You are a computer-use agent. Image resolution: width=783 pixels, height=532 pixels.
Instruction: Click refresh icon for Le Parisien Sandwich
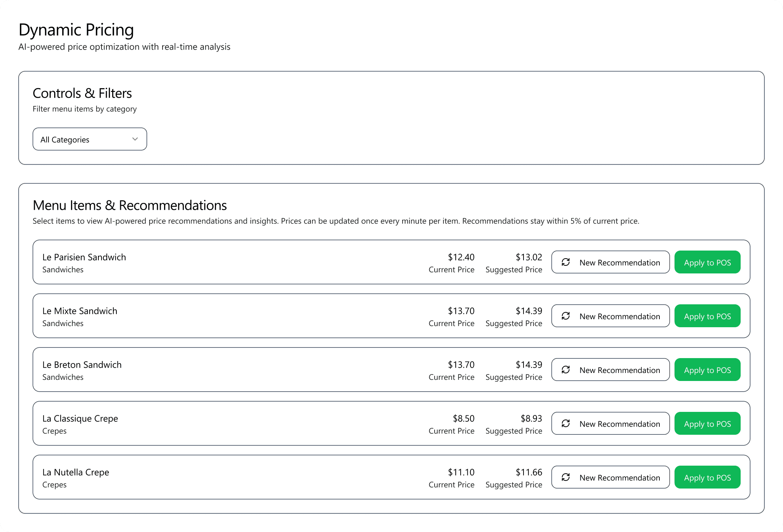tap(565, 262)
